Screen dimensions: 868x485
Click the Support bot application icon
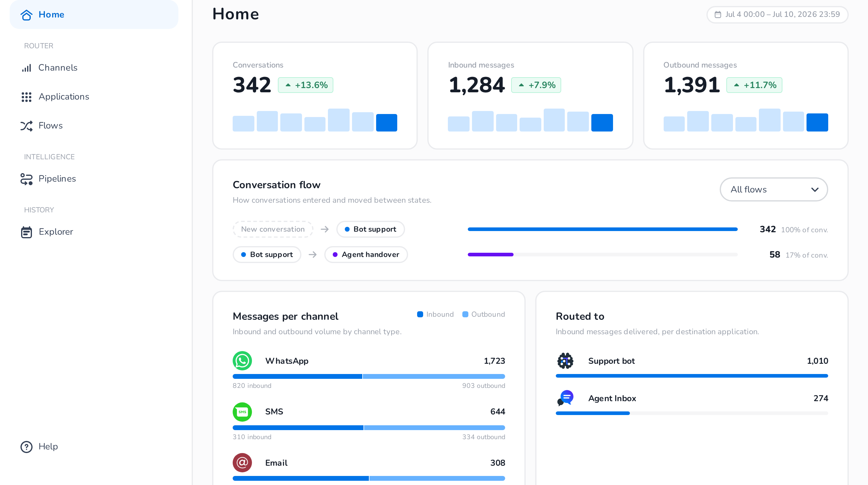coord(565,360)
